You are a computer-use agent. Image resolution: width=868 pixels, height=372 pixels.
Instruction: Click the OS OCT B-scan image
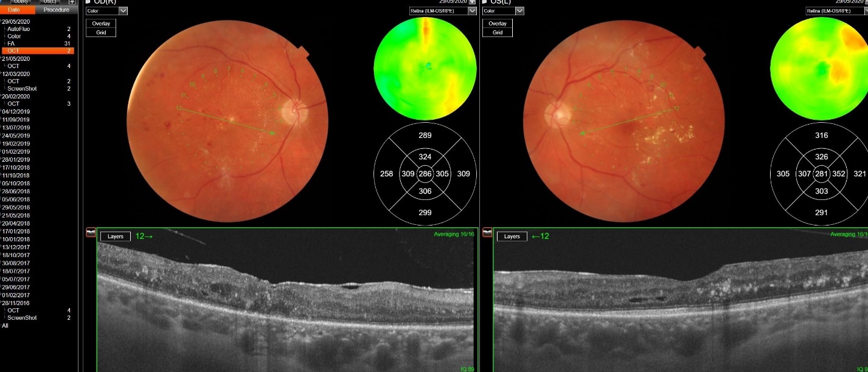coord(681,300)
